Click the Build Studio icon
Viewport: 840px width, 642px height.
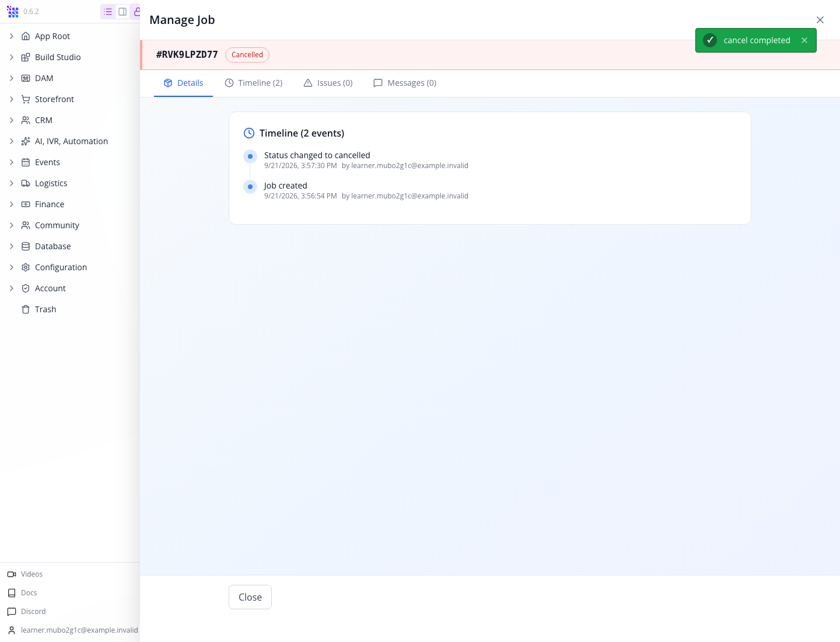[26, 57]
